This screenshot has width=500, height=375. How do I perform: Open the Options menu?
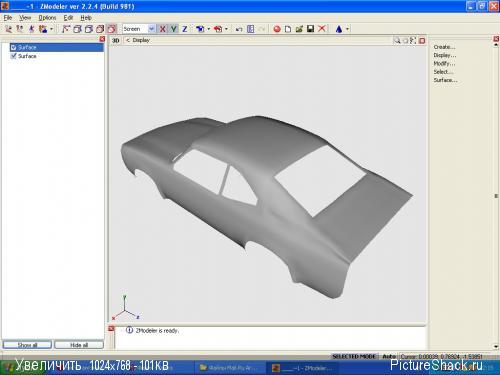pyautogui.click(x=47, y=18)
